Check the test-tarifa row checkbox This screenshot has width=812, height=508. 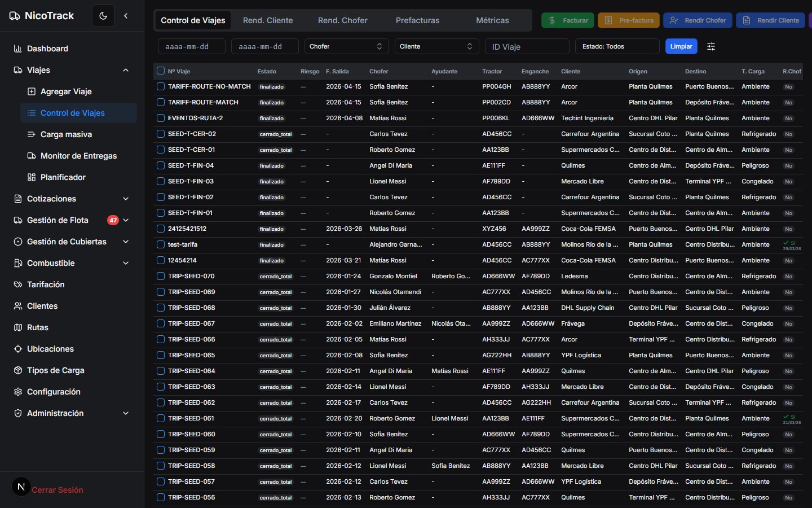tap(161, 244)
